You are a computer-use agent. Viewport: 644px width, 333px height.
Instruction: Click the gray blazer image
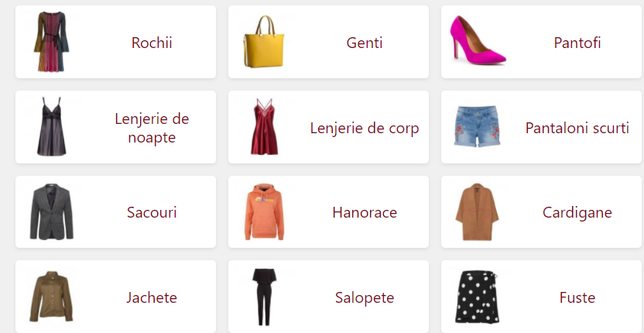tap(52, 211)
